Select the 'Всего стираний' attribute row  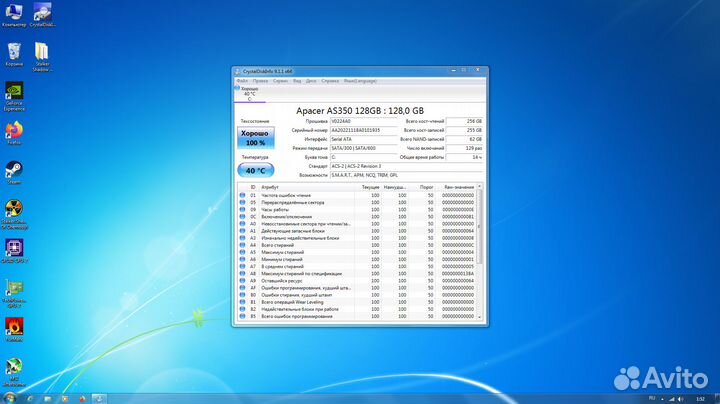tap(357, 245)
